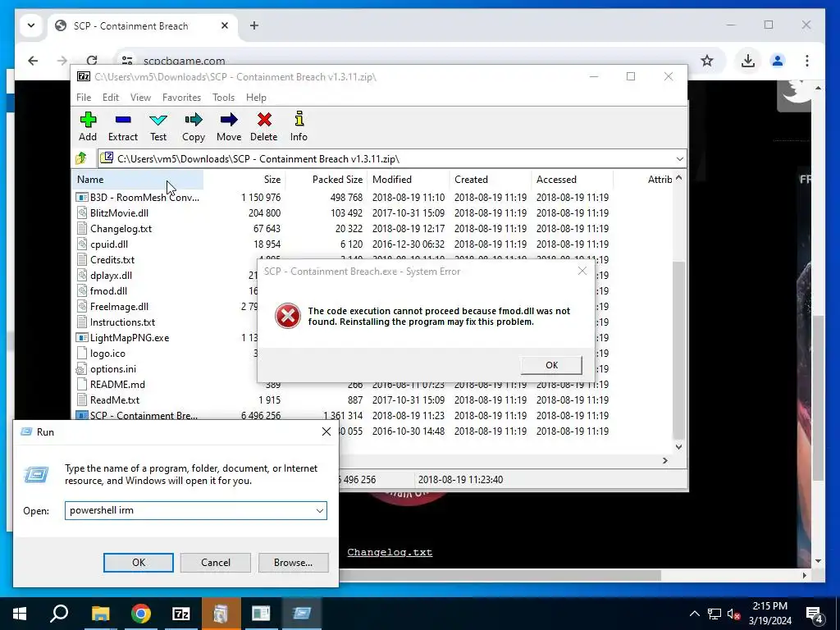Expand the 7-Zip address path dropdown
This screenshot has height=630, width=840.
click(x=679, y=159)
